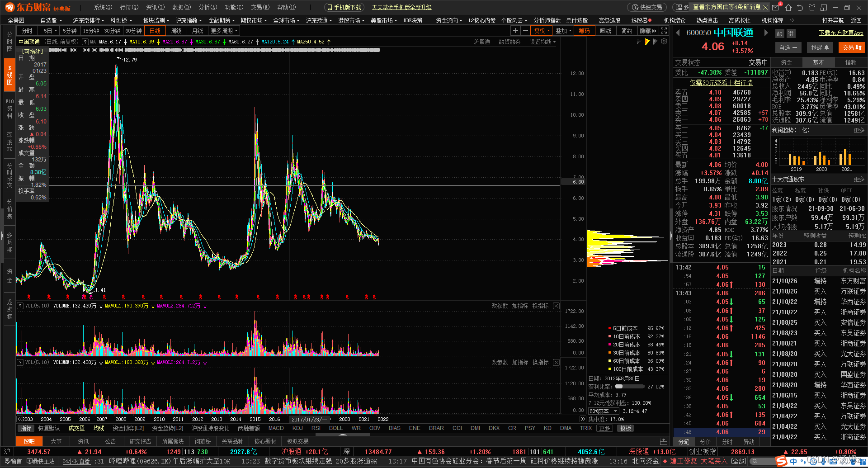Open the 帮助(H) menu
This screenshot has width=868, height=468.
286,7
